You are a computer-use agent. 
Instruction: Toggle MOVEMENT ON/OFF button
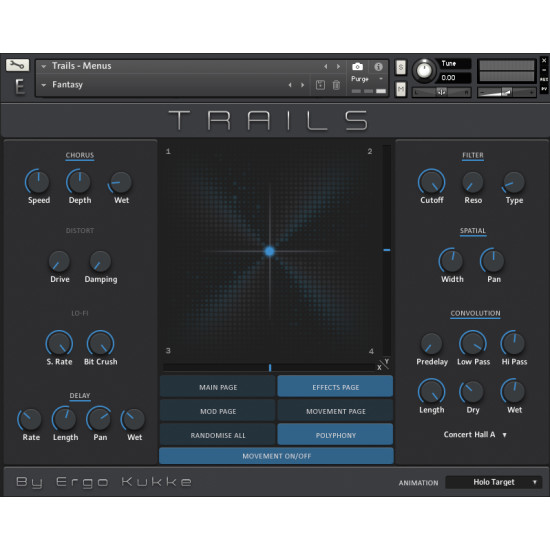click(276, 456)
